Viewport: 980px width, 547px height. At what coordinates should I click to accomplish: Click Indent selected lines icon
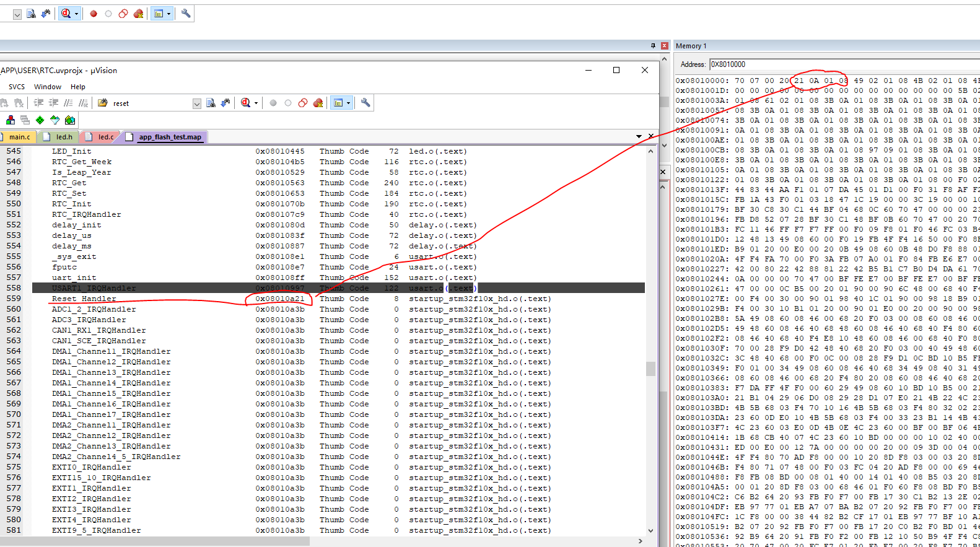[x=38, y=103]
